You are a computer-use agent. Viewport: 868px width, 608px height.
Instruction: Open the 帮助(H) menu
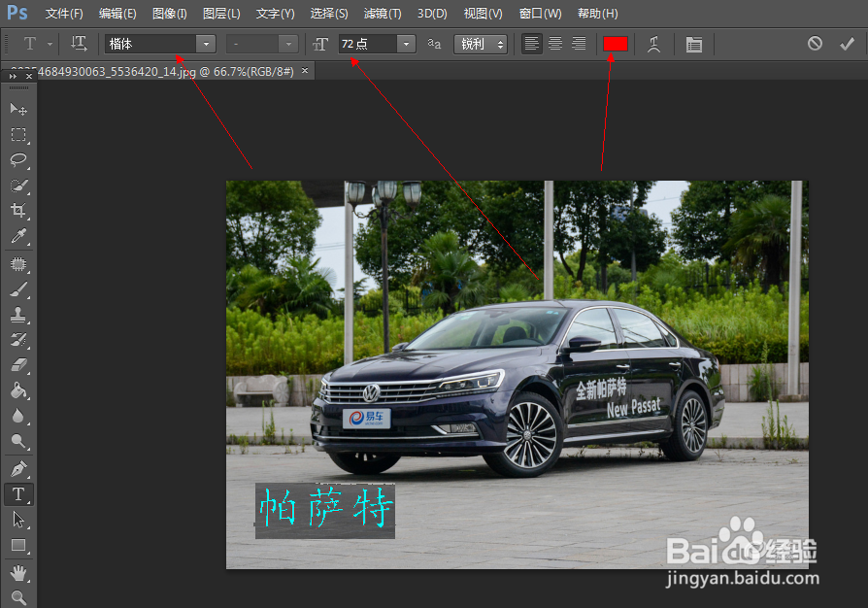(597, 14)
